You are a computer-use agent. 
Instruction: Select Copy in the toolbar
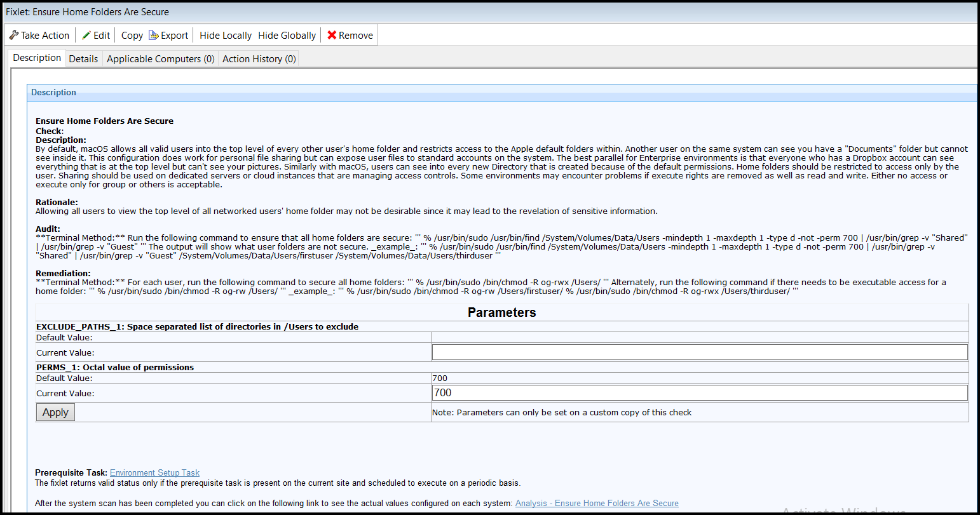tap(132, 36)
